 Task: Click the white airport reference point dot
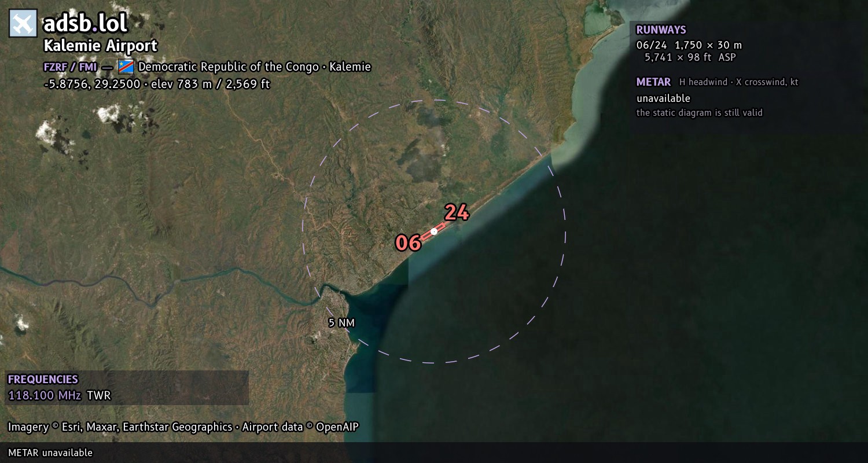434,231
